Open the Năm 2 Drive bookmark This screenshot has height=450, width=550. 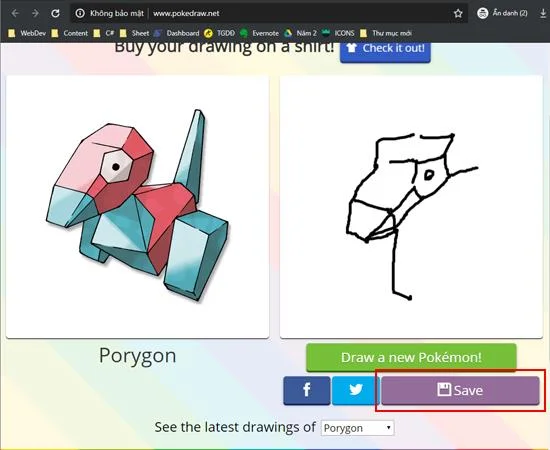300,33
